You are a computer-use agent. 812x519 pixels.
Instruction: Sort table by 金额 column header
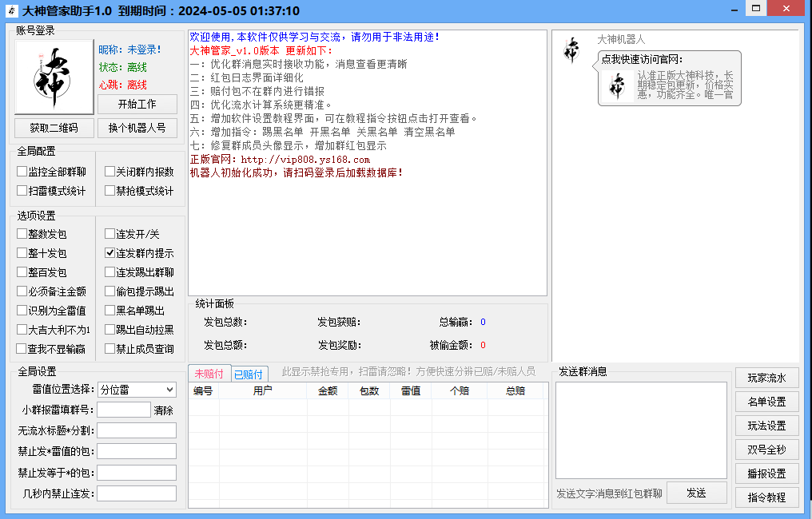pos(328,391)
